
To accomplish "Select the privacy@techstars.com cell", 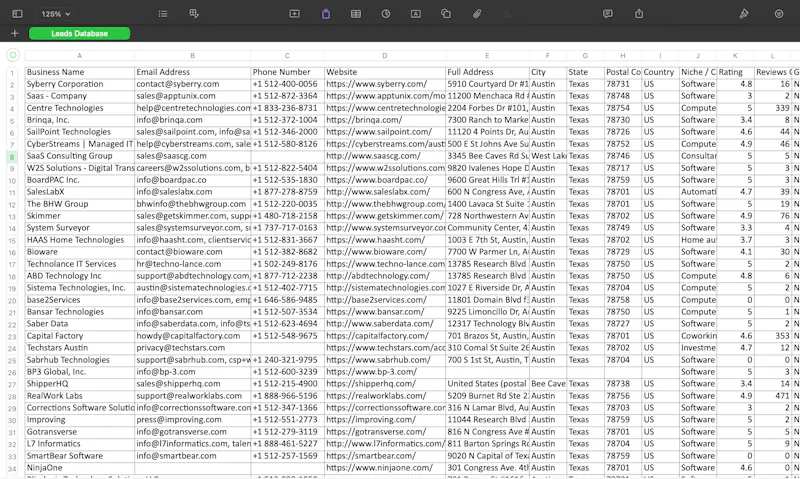I will coord(192,348).
